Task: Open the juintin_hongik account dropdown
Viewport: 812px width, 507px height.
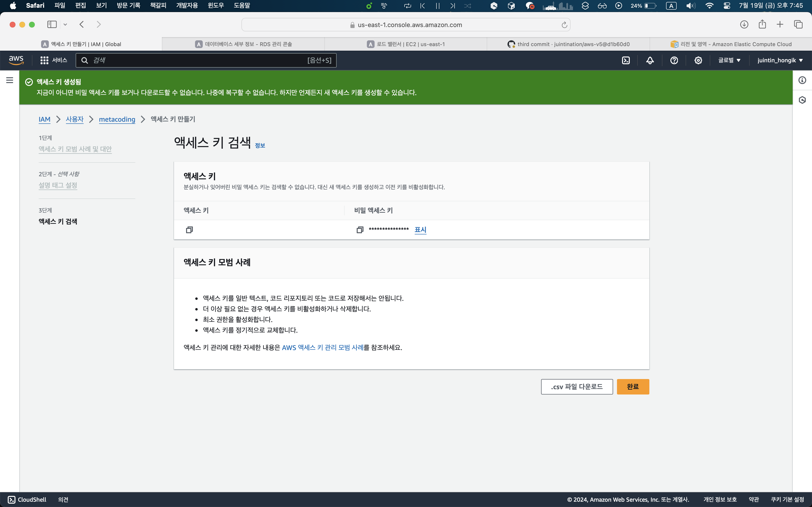Action: [x=780, y=60]
